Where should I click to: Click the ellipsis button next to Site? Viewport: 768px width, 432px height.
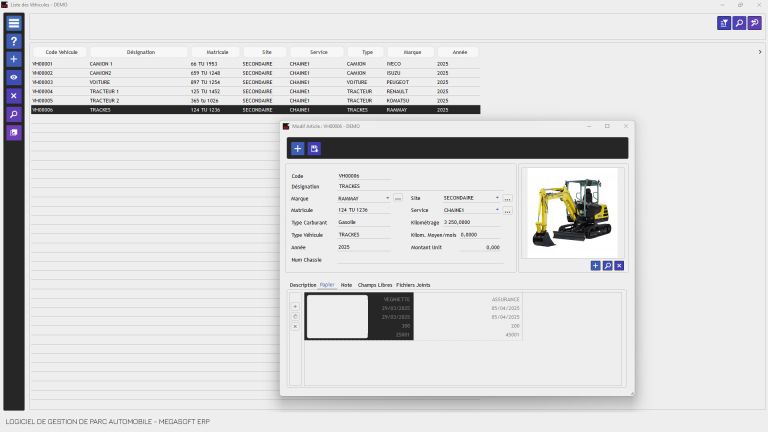(507, 198)
